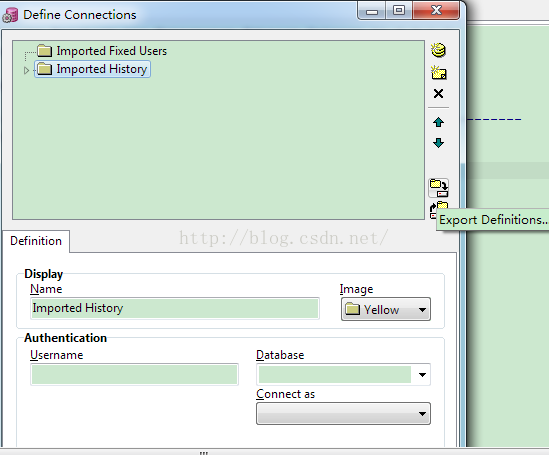
Task: Move item down with green arrow
Action: click(x=438, y=143)
